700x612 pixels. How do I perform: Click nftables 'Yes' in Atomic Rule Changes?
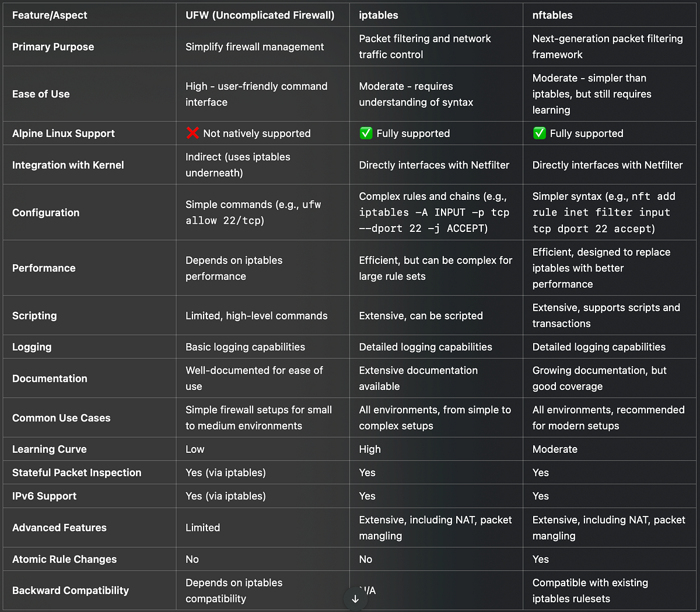click(540, 559)
